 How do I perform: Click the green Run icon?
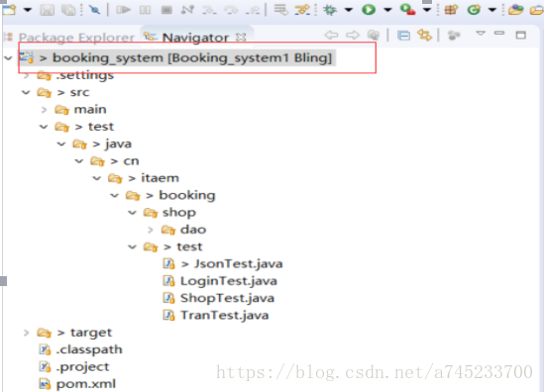(x=369, y=10)
